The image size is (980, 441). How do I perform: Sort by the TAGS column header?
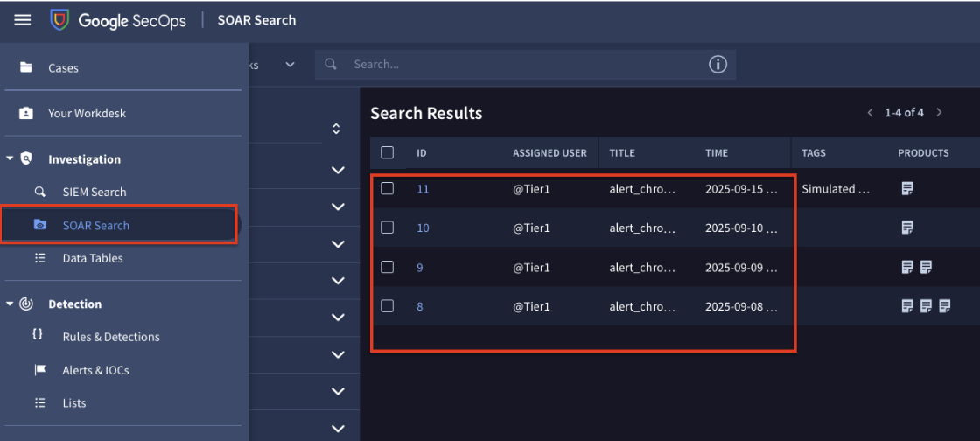coord(814,152)
